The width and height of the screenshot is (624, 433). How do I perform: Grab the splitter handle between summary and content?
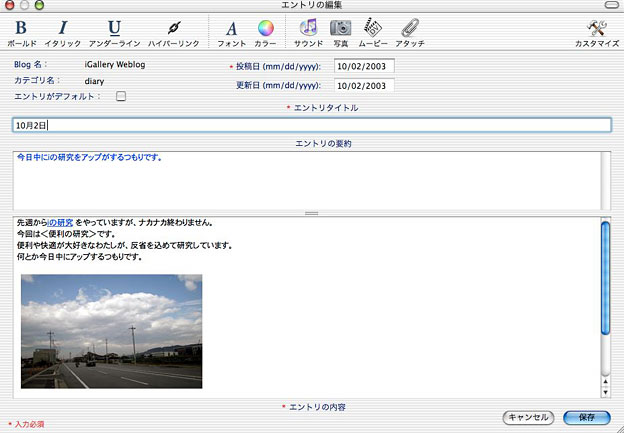pos(312,213)
